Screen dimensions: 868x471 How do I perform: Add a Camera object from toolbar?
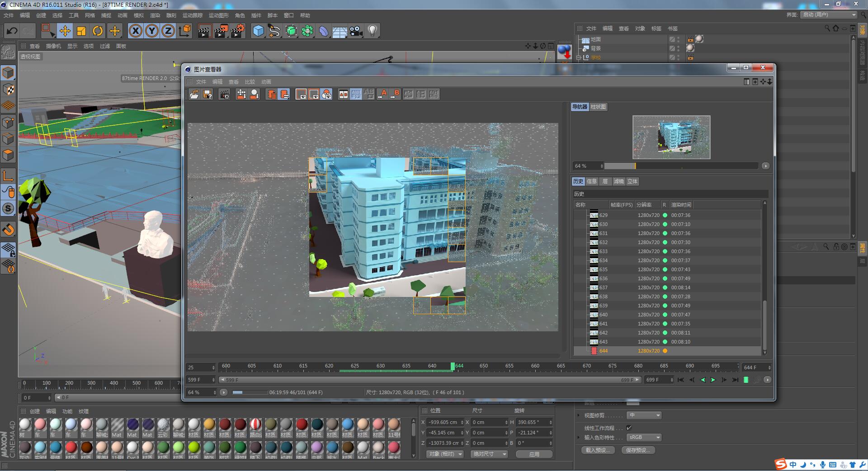coord(356,31)
